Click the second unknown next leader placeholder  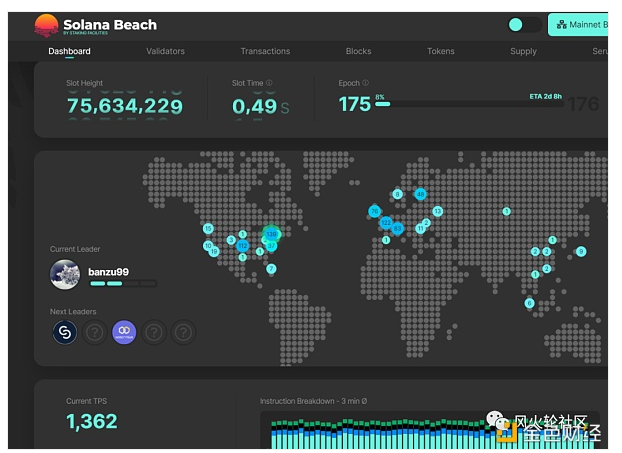[x=154, y=332]
